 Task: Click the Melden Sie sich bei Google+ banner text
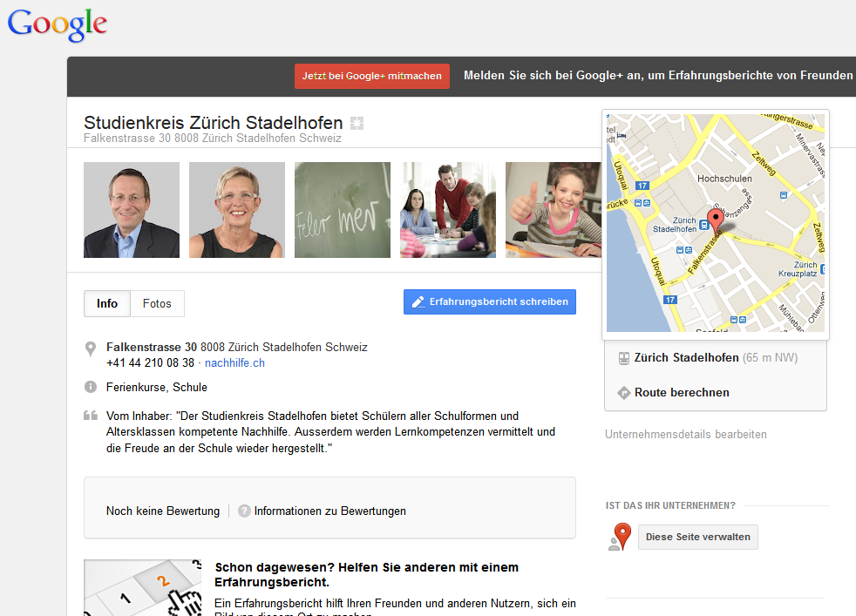pos(660,75)
